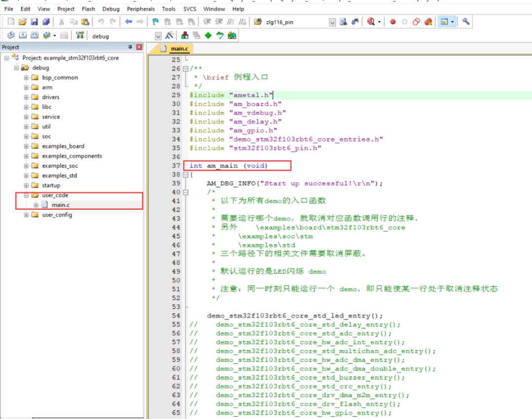
Task: Open the Flash menu
Action: pos(88,9)
